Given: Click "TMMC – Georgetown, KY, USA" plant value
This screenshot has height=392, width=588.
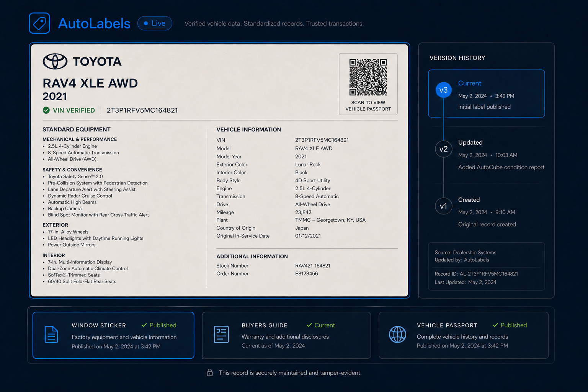Looking at the screenshot, I should 330,220.
